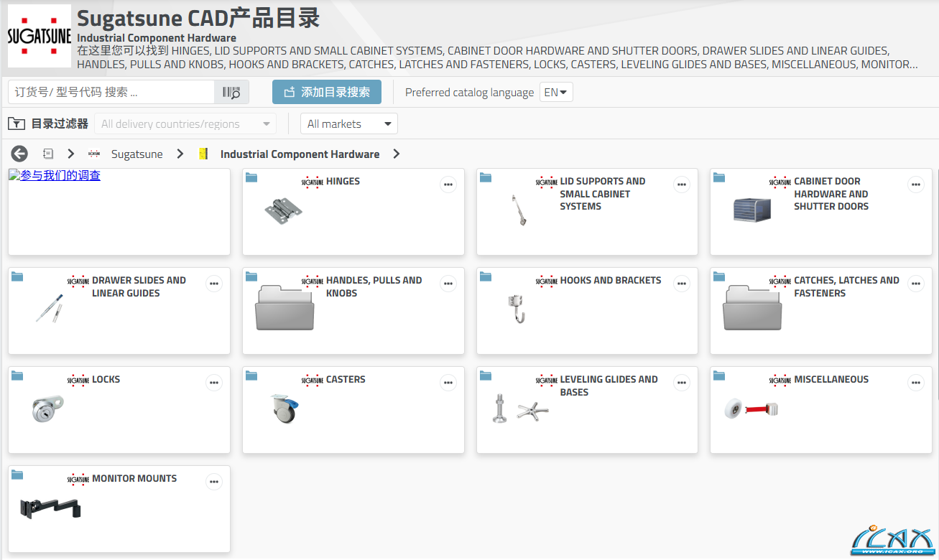Go to Industrial Component Hardware breadcrumb
The height and width of the screenshot is (560, 939).
pyautogui.click(x=300, y=154)
